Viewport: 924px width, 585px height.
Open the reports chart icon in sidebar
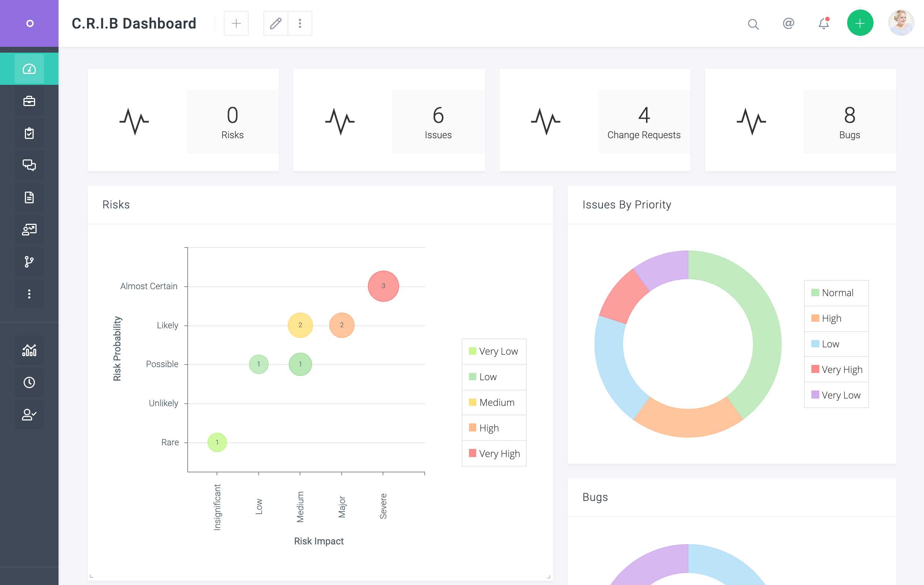pos(29,350)
